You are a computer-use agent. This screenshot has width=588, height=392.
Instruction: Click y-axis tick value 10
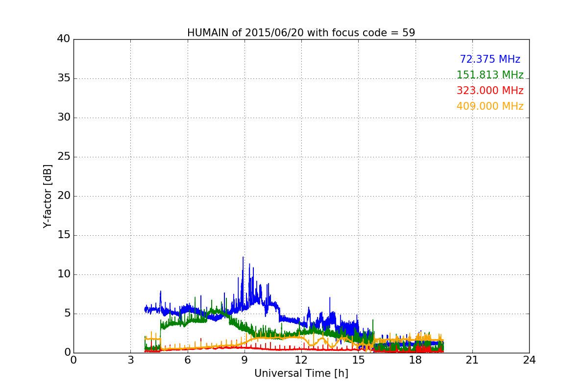tap(64, 274)
